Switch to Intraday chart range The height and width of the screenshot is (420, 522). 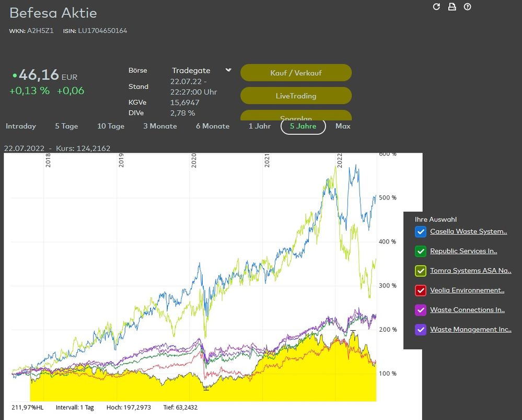tap(21, 126)
